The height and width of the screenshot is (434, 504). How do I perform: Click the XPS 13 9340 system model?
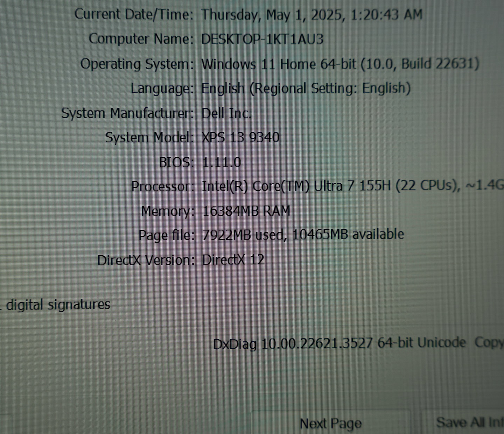pyautogui.click(x=240, y=137)
